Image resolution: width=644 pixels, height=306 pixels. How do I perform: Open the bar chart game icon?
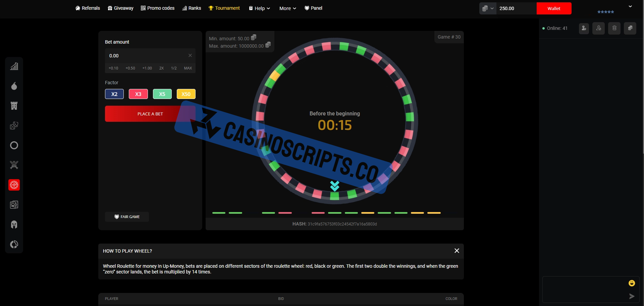14,66
